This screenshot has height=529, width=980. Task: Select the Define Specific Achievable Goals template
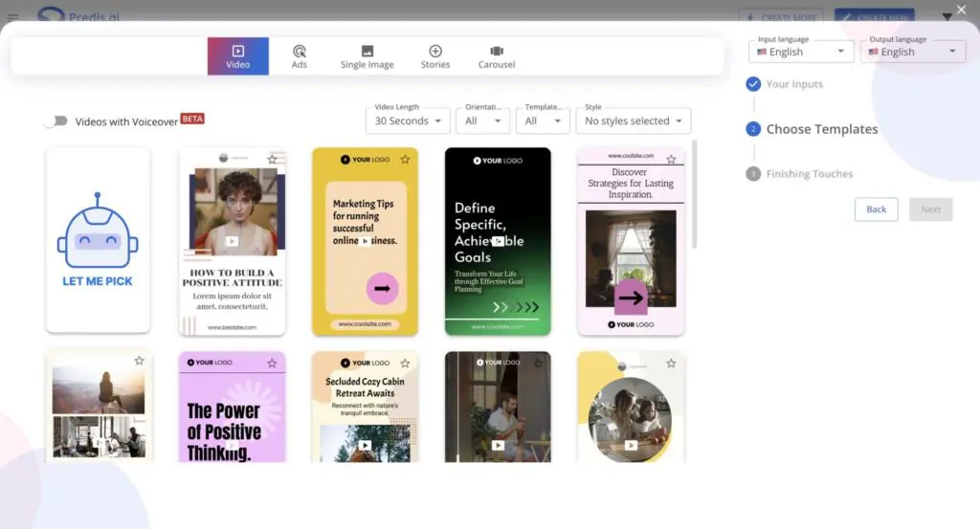tap(498, 241)
